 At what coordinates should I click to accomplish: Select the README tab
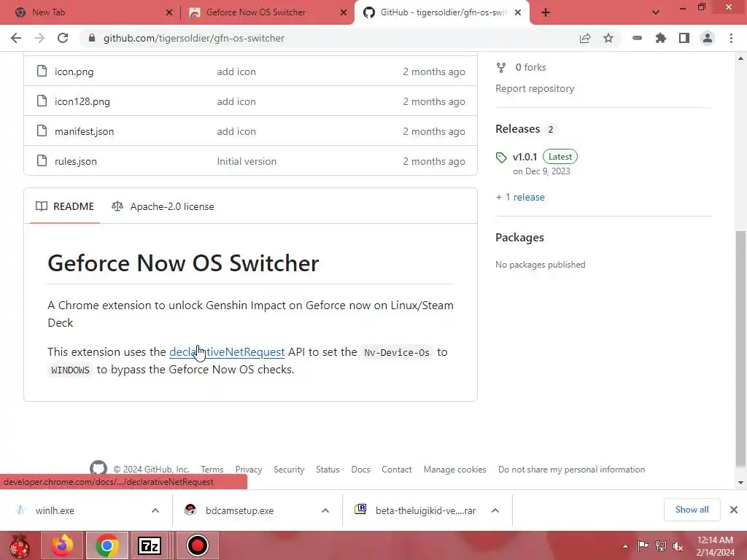(65, 206)
